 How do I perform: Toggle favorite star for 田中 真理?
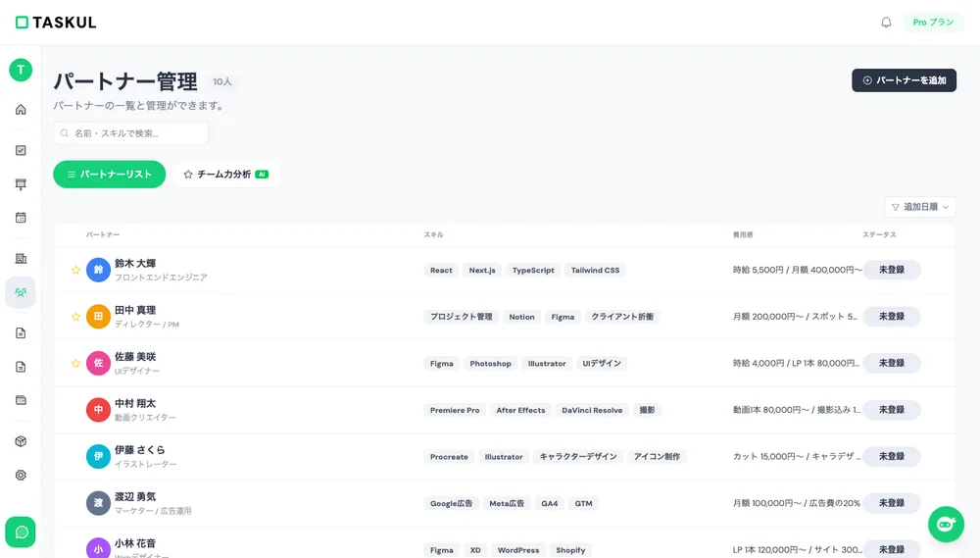click(x=75, y=317)
